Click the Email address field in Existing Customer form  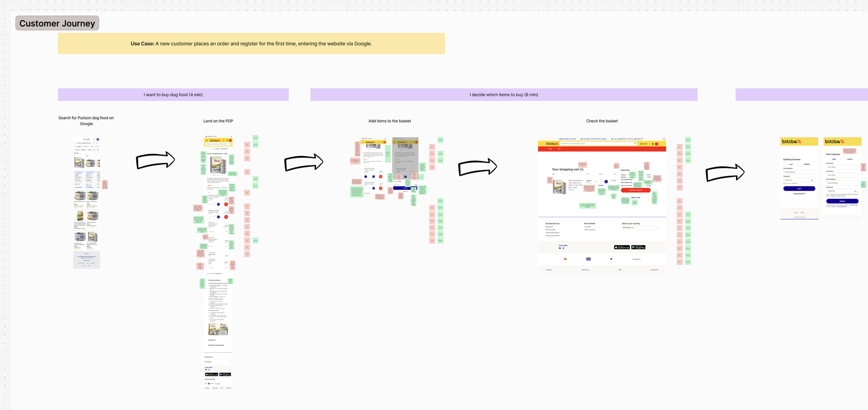click(x=799, y=172)
